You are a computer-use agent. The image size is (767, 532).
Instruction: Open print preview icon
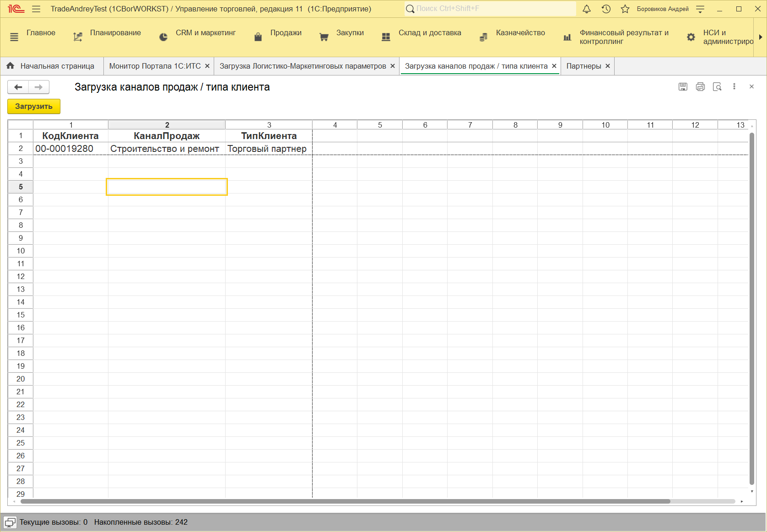717,87
